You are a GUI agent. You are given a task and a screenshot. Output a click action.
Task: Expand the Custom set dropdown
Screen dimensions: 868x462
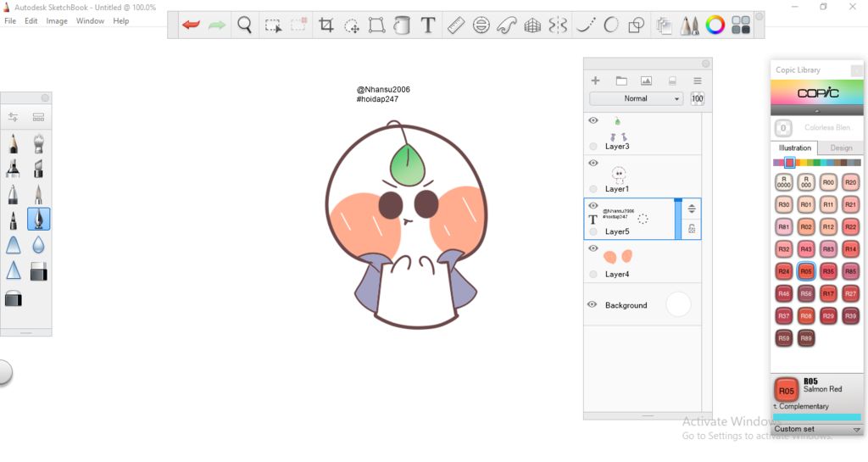[856, 430]
